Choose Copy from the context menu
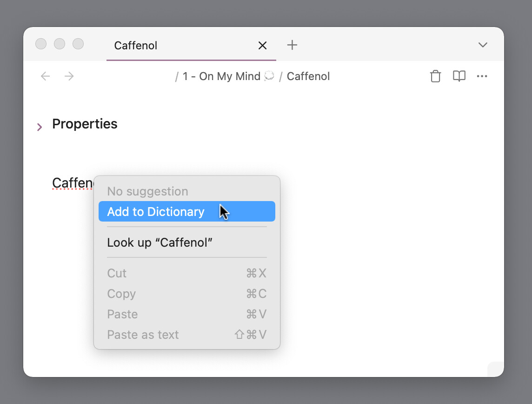 [x=121, y=294]
